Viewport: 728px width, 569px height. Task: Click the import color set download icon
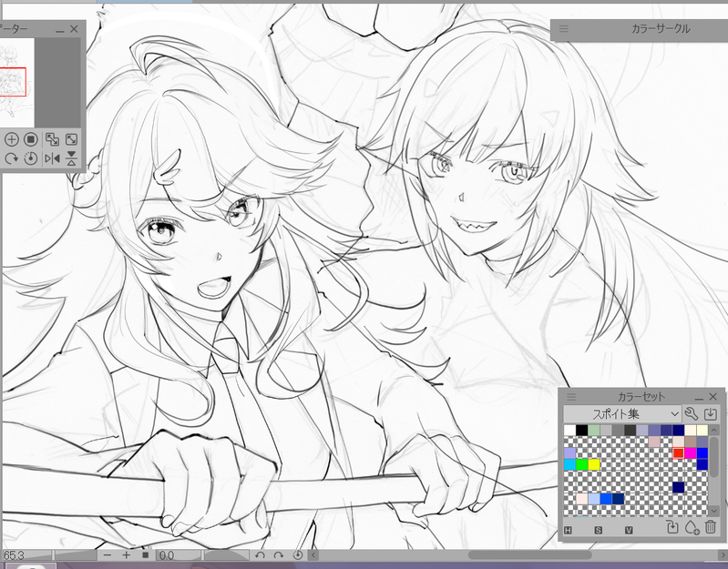coord(711,413)
